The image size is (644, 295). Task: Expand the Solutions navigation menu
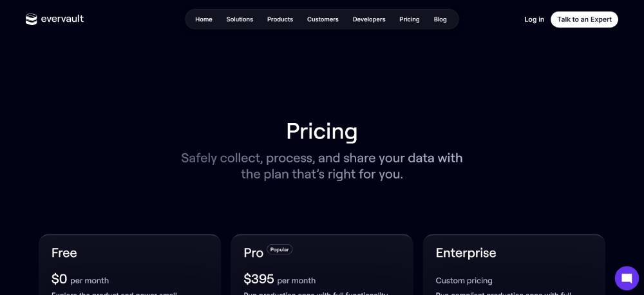point(240,19)
